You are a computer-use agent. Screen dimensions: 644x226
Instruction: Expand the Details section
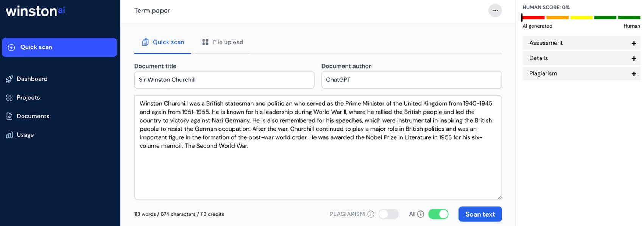point(581,58)
